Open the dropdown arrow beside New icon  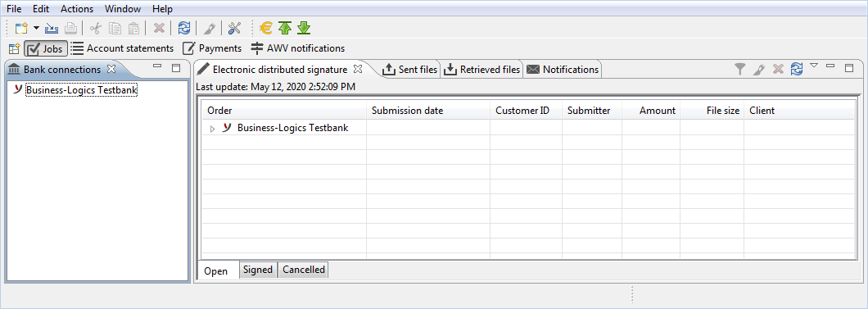36,28
